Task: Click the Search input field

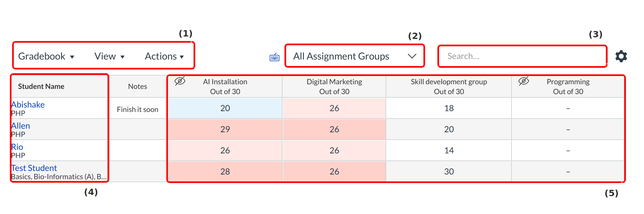Action: click(x=522, y=56)
